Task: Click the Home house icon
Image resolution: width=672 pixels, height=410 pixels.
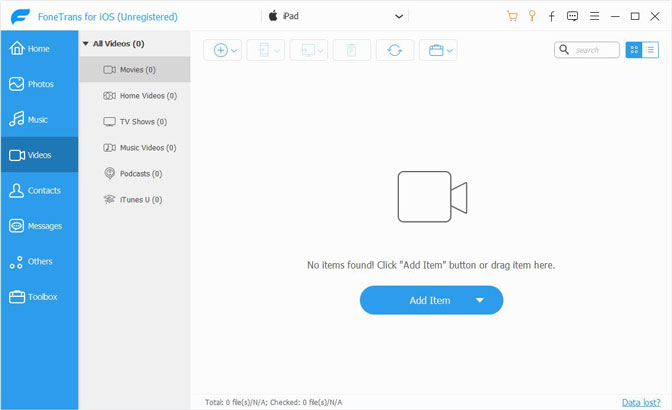Action: pos(17,48)
